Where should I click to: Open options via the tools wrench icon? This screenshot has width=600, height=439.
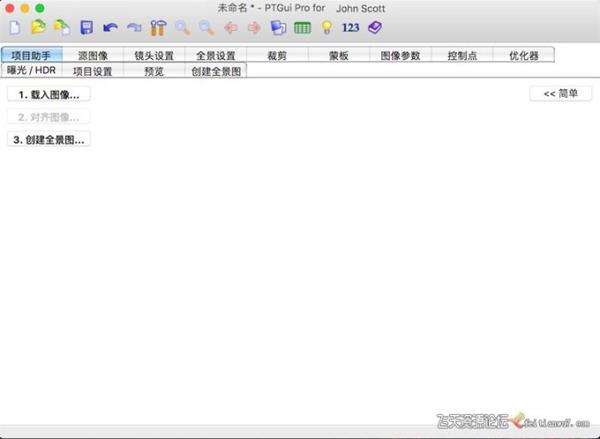158,28
